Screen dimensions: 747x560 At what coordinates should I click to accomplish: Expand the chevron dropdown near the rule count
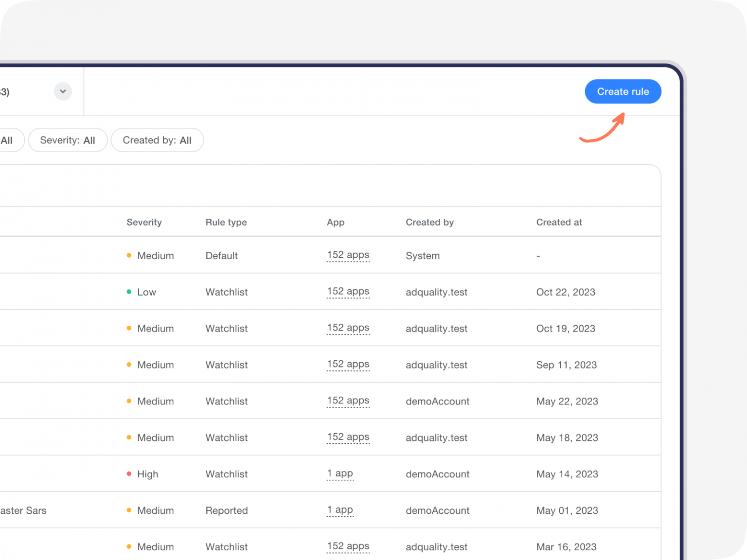pos(62,91)
